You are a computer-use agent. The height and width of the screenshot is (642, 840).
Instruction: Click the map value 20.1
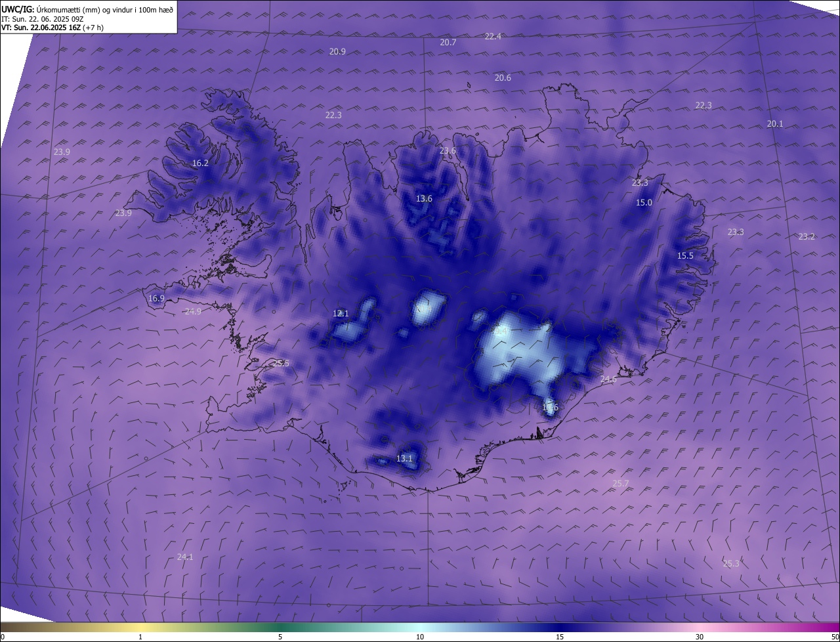[775, 123]
